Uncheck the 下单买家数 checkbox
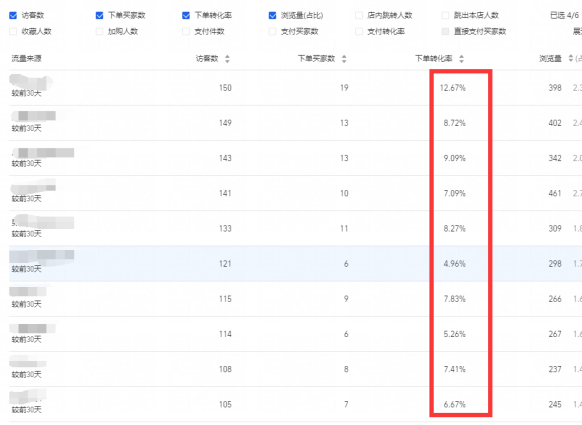The height and width of the screenshot is (425, 582). pos(99,15)
